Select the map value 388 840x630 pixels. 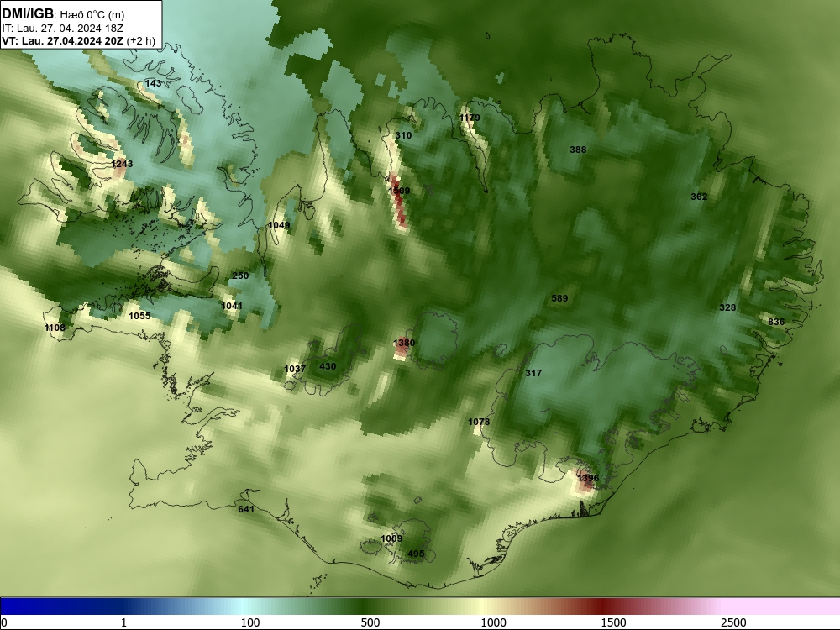pyautogui.click(x=578, y=150)
